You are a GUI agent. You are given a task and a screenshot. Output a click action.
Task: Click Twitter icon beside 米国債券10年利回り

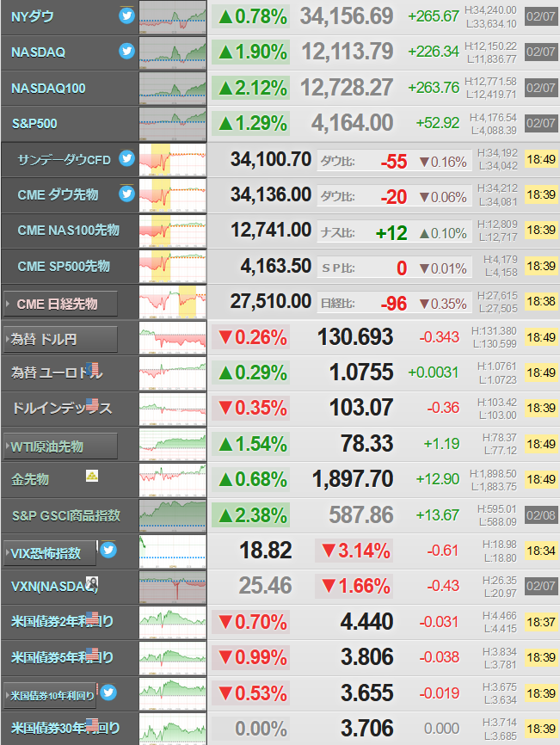(x=108, y=693)
